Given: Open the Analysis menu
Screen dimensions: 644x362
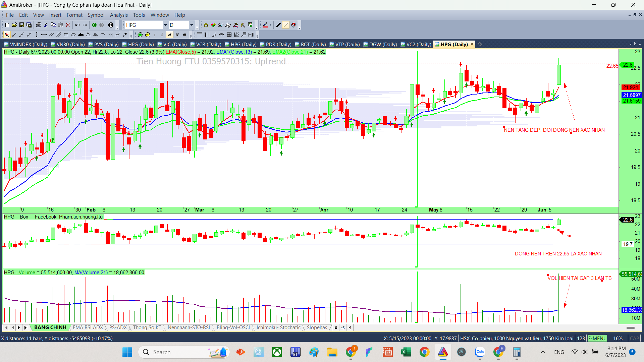Looking at the screenshot, I should [x=119, y=15].
